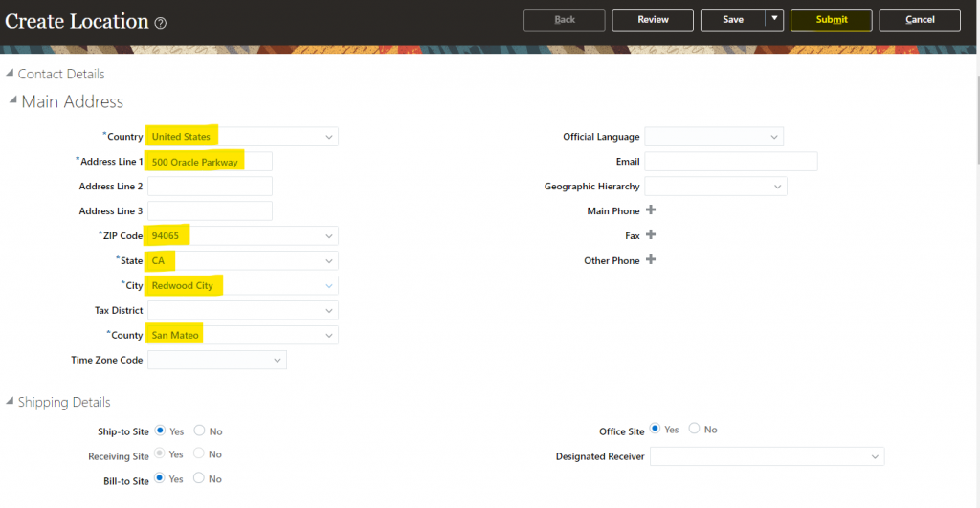Click the Email input field
Viewport: 980px width, 508px height.
[730, 162]
